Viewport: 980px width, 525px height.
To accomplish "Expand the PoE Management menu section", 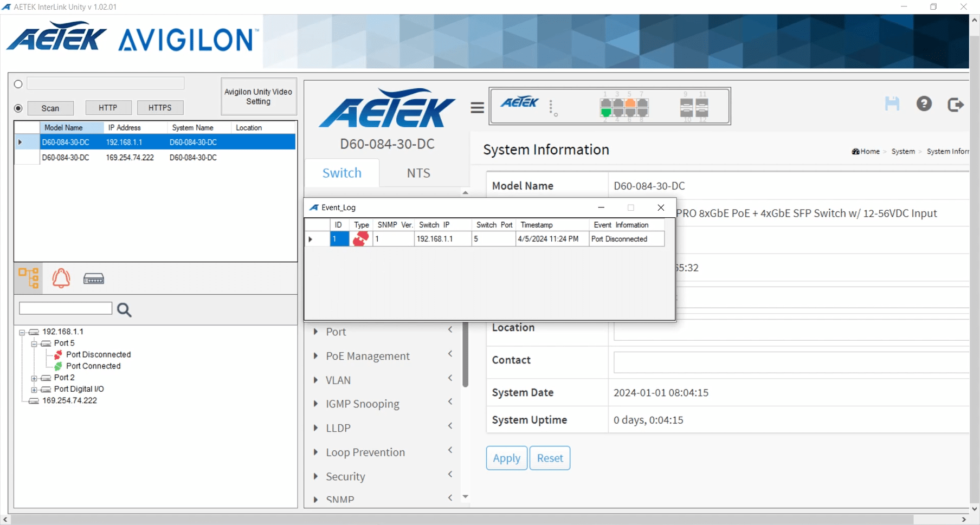I will pos(367,356).
